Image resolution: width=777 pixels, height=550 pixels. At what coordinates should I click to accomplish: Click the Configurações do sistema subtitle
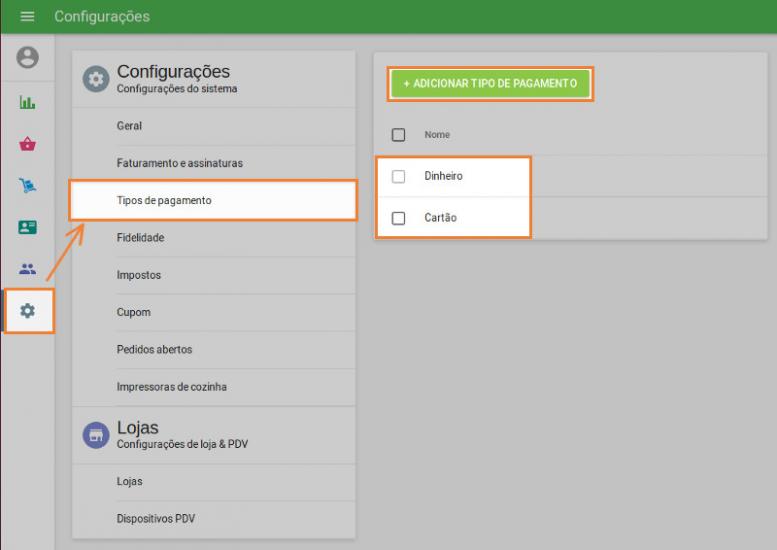[177, 89]
